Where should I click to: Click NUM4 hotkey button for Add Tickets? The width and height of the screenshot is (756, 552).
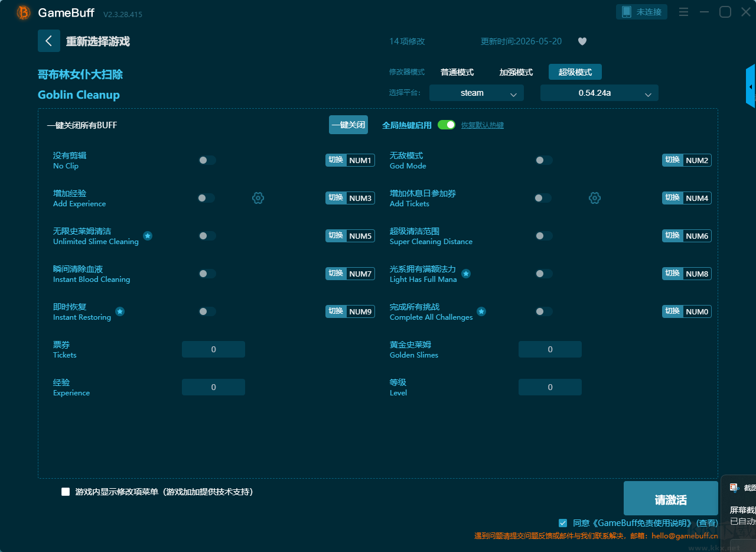(x=687, y=198)
